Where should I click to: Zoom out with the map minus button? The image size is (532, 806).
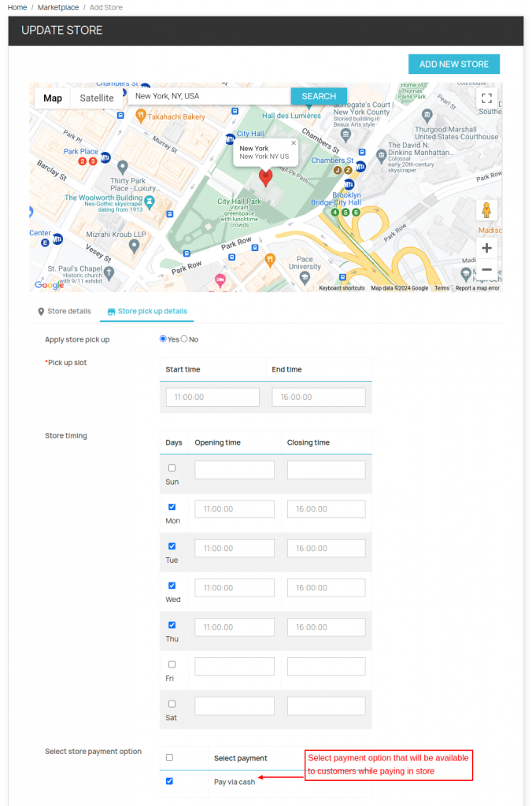(486, 270)
